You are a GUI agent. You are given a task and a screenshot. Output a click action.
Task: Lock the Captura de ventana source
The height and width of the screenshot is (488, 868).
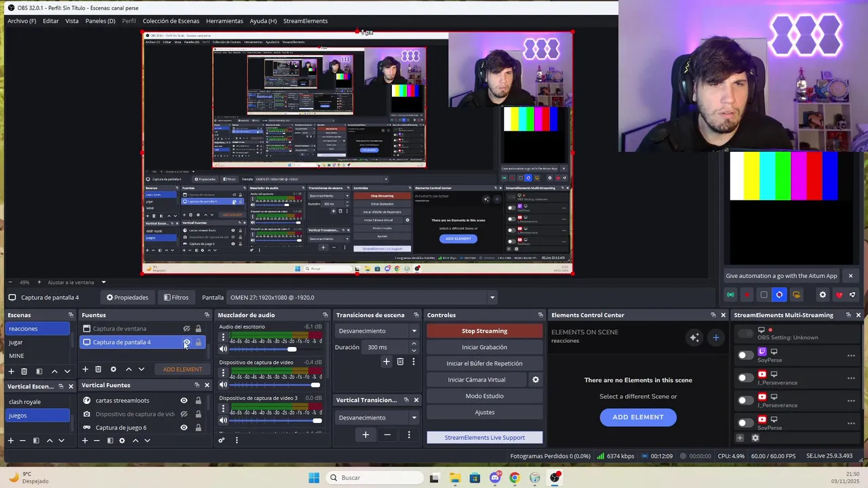(198, 329)
